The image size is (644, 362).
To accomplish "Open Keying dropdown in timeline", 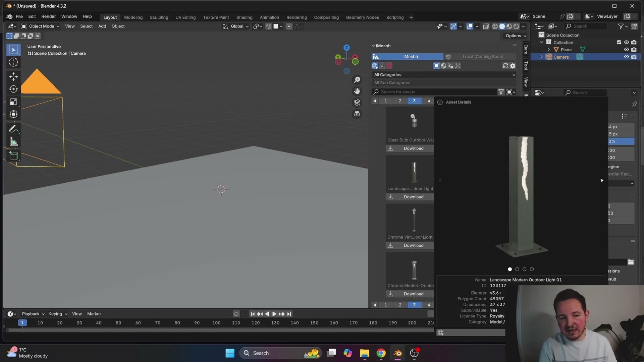I will point(58,314).
